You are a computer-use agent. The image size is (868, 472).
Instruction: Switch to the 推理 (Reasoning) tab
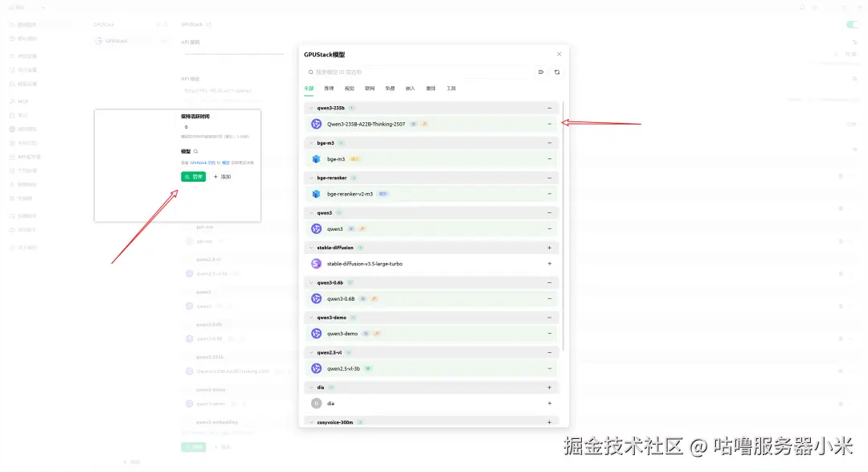(x=329, y=88)
